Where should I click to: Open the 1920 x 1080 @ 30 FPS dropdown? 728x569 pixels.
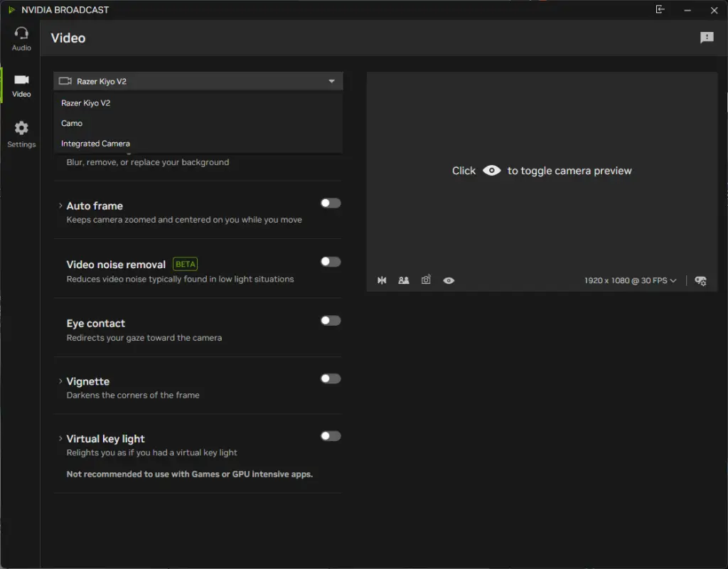(630, 280)
